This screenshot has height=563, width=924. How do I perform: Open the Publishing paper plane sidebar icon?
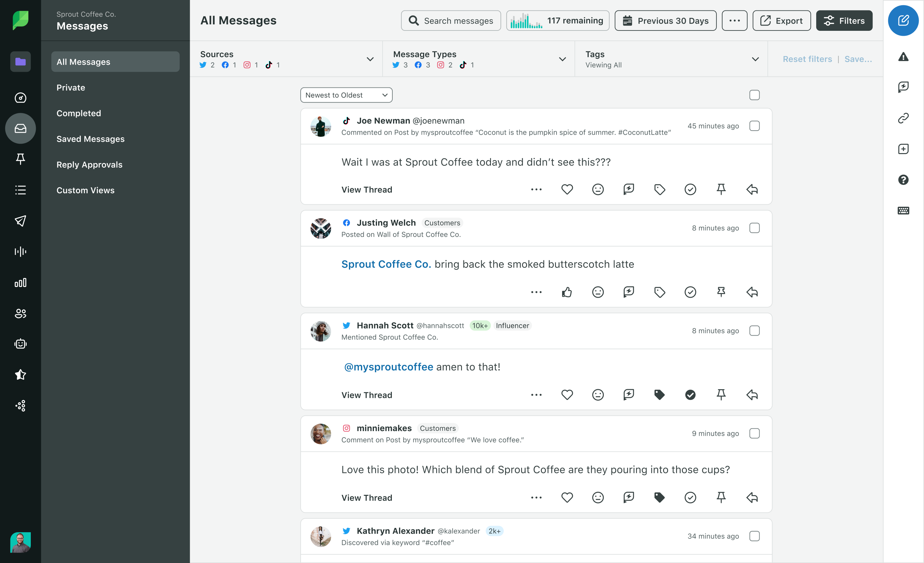(20, 221)
